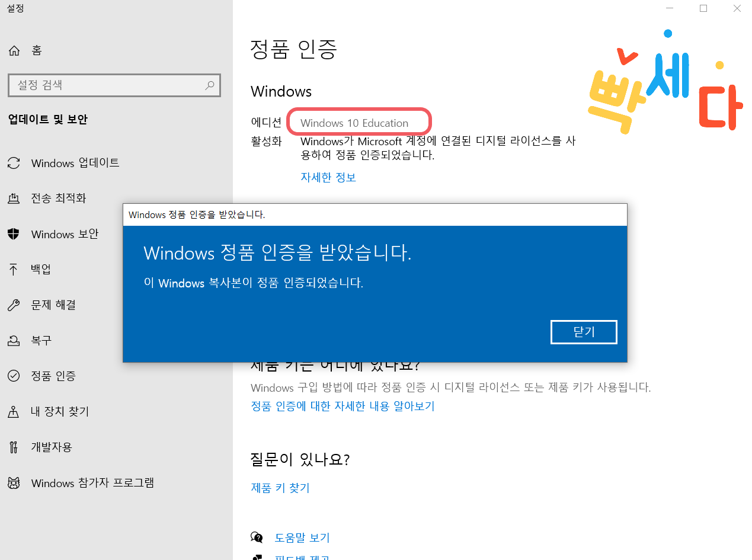
Task: Click the 정품 인증 checkmark circle icon
Action: (14, 376)
